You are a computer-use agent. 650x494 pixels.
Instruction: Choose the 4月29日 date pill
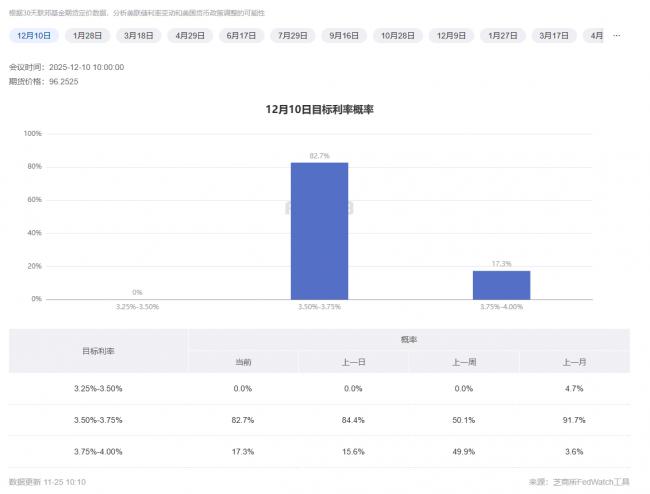pos(190,35)
